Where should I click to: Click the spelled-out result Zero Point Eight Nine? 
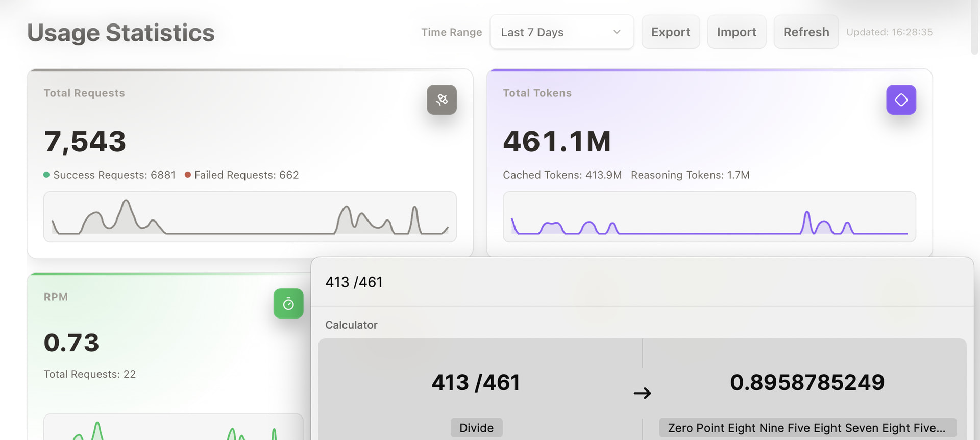pos(807,428)
